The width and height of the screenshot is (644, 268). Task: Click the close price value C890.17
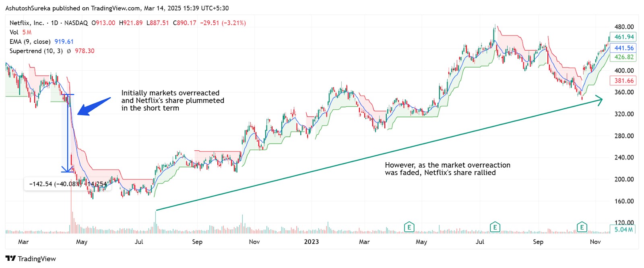pyautogui.click(x=185, y=23)
